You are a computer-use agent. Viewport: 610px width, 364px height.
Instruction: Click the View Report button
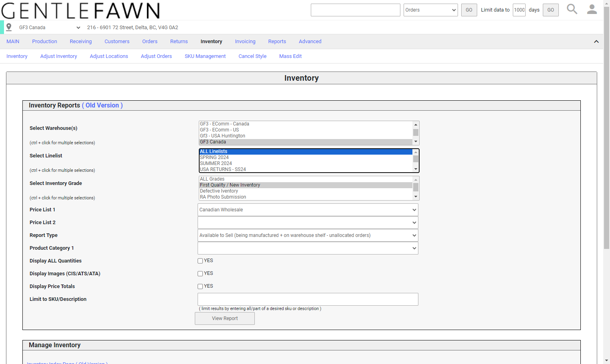pos(225,318)
